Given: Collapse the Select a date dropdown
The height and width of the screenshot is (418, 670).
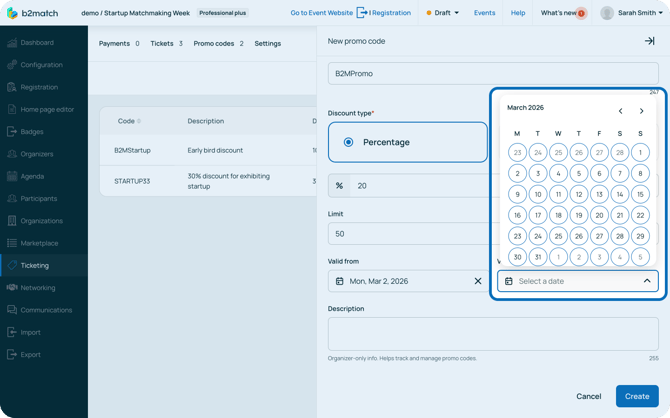Looking at the screenshot, I should pos(647,281).
